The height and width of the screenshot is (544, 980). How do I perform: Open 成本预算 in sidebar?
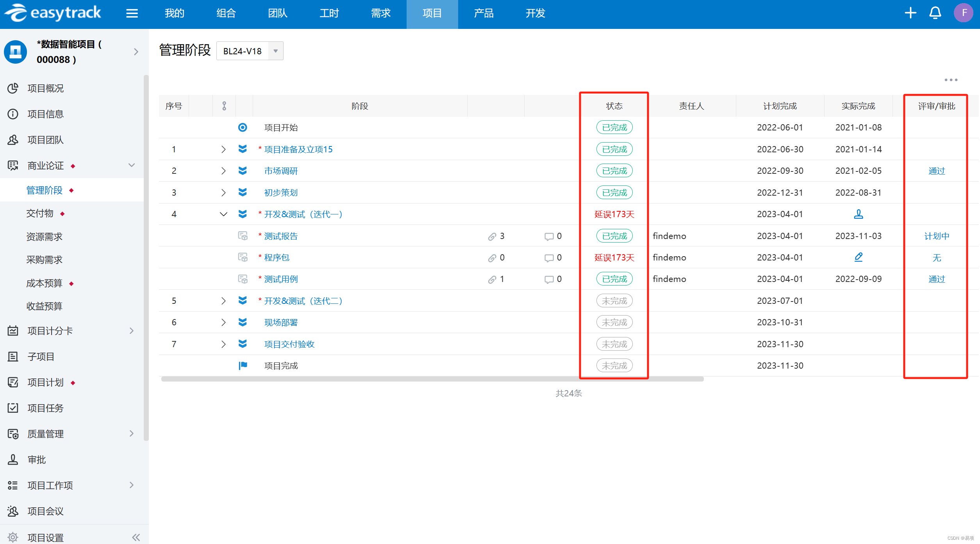(44, 283)
